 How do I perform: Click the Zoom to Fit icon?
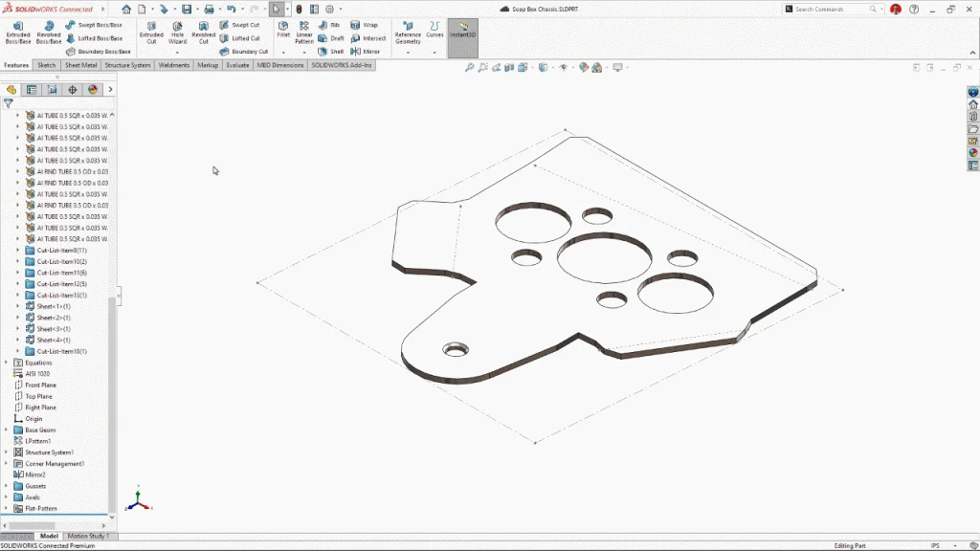click(x=469, y=67)
